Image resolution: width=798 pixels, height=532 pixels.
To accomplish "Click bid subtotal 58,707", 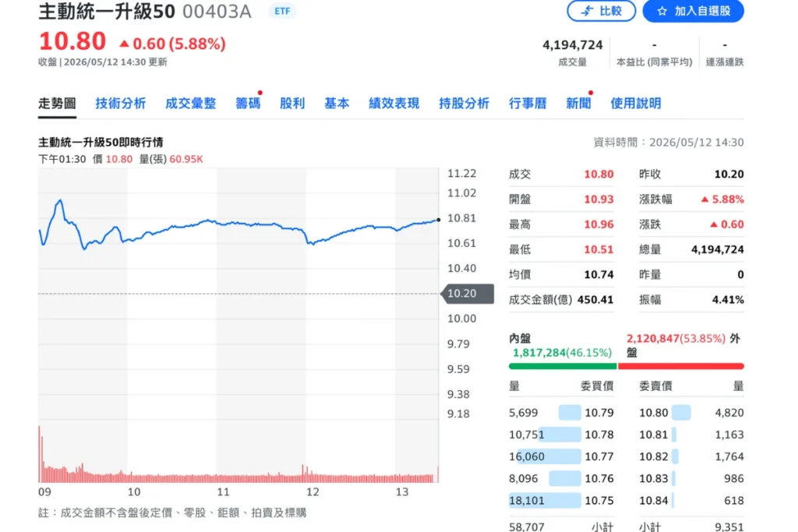I will tap(527, 527).
